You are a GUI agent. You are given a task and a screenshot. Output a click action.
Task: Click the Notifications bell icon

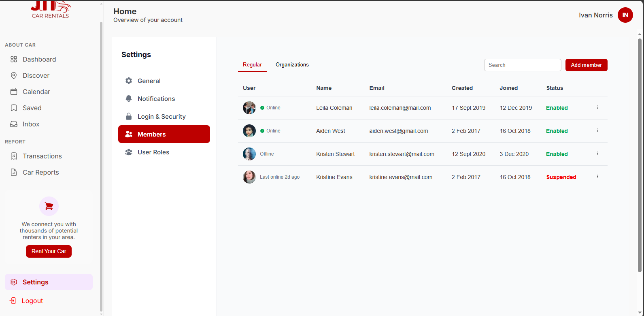[x=129, y=98]
